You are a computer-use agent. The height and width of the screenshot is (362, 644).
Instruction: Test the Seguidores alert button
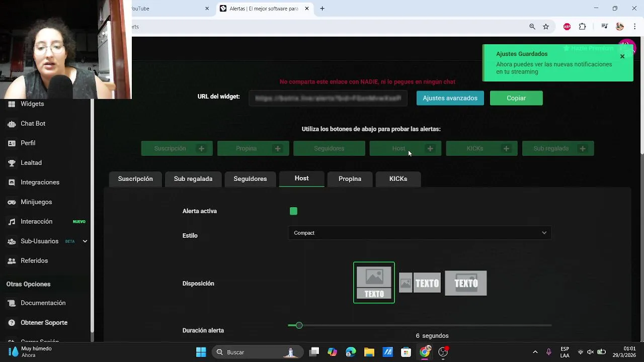pyautogui.click(x=329, y=148)
